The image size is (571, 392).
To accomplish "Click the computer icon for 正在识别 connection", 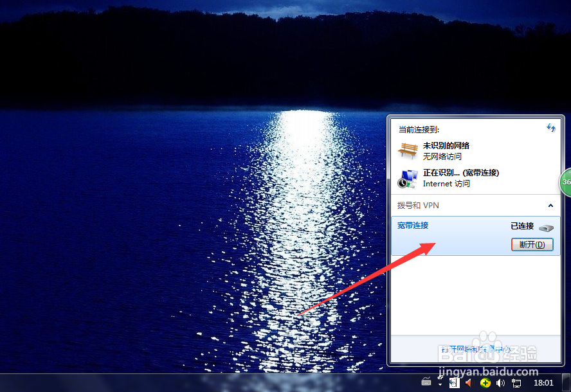I will point(407,178).
